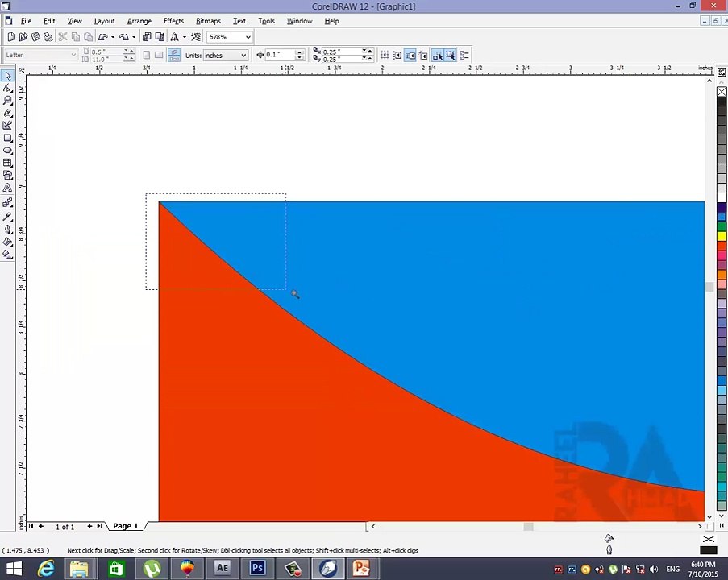Click the Paste icon
728x580 pixels.
click(x=88, y=37)
